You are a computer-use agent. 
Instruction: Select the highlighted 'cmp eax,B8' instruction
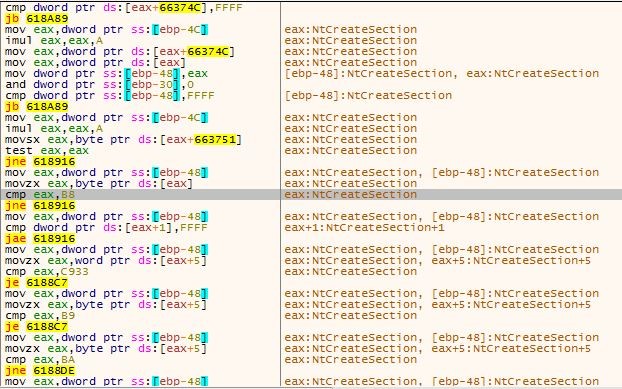pyautogui.click(x=40, y=195)
